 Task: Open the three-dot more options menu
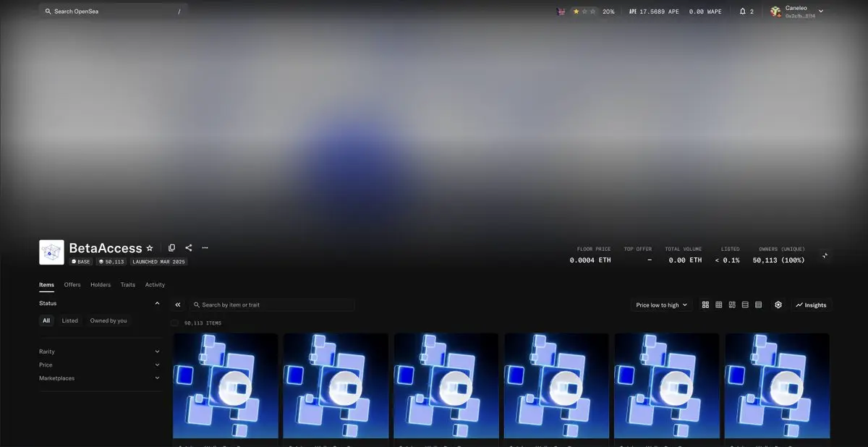205,247
